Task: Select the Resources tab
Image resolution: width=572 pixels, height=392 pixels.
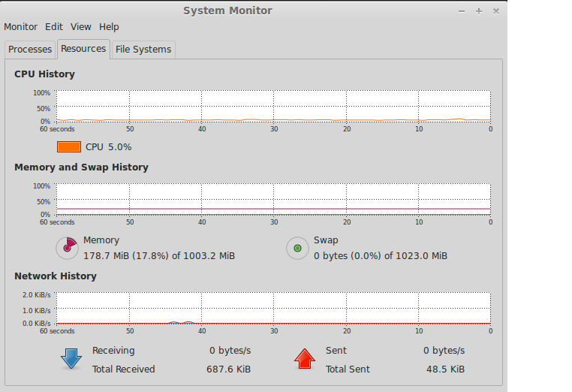Action: tap(83, 49)
